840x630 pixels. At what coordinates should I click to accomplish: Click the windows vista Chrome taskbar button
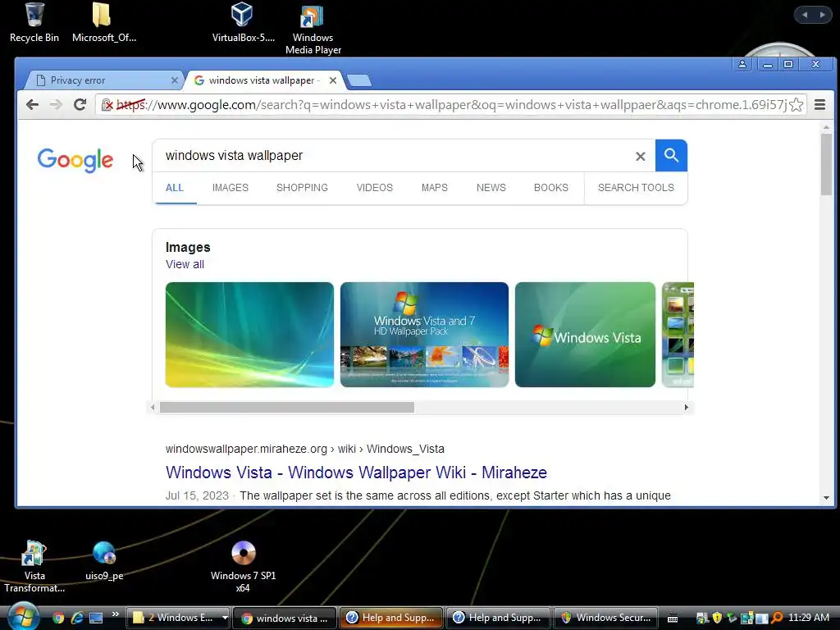coord(285,618)
